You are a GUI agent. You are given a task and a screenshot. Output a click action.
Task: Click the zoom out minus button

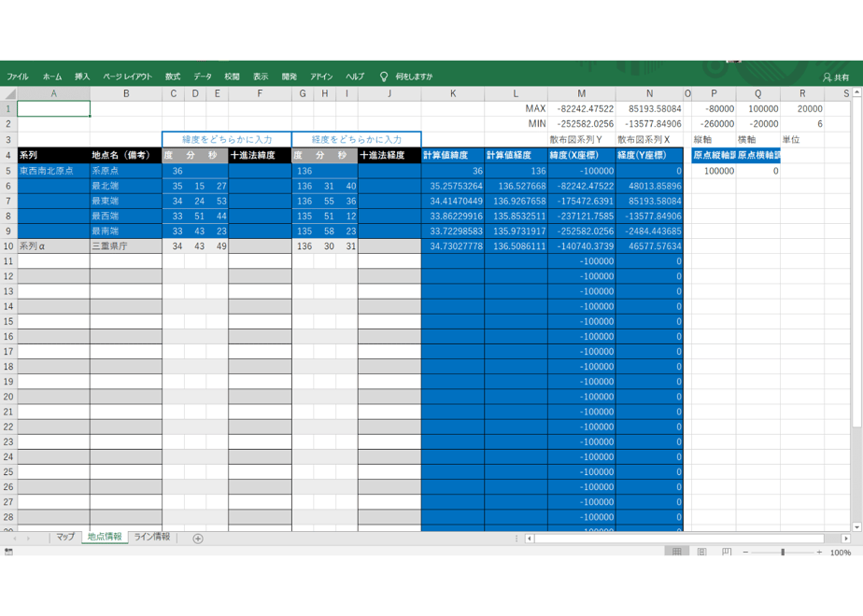pyautogui.click(x=745, y=552)
